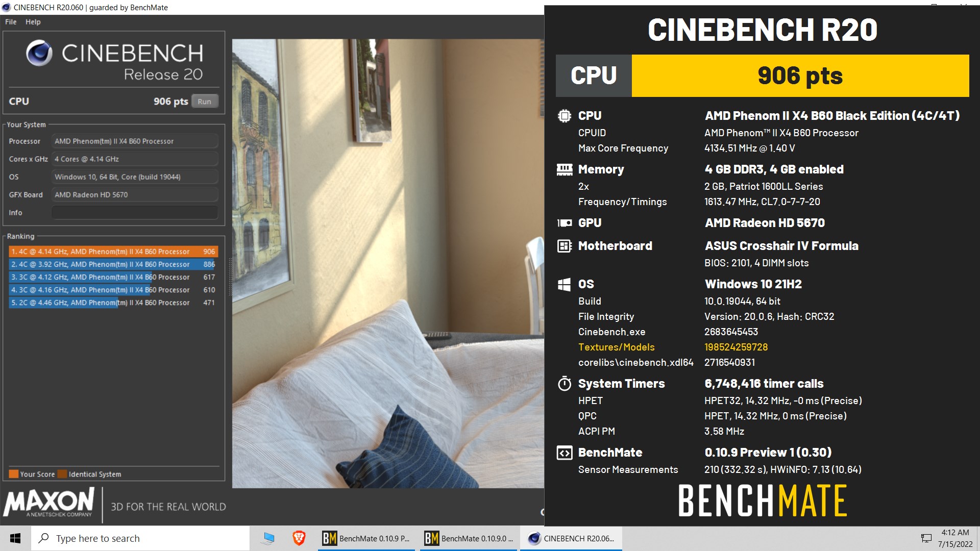The width and height of the screenshot is (980, 551).
Task: Click the HPET32, 14.32 MHz timer value
Action: pyautogui.click(x=783, y=400)
